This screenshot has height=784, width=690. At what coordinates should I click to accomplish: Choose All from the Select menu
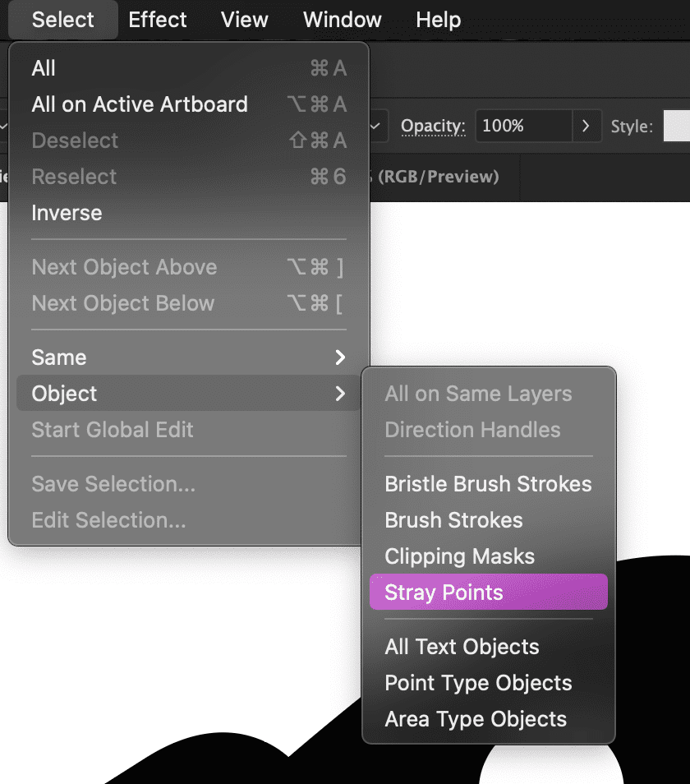(x=44, y=68)
